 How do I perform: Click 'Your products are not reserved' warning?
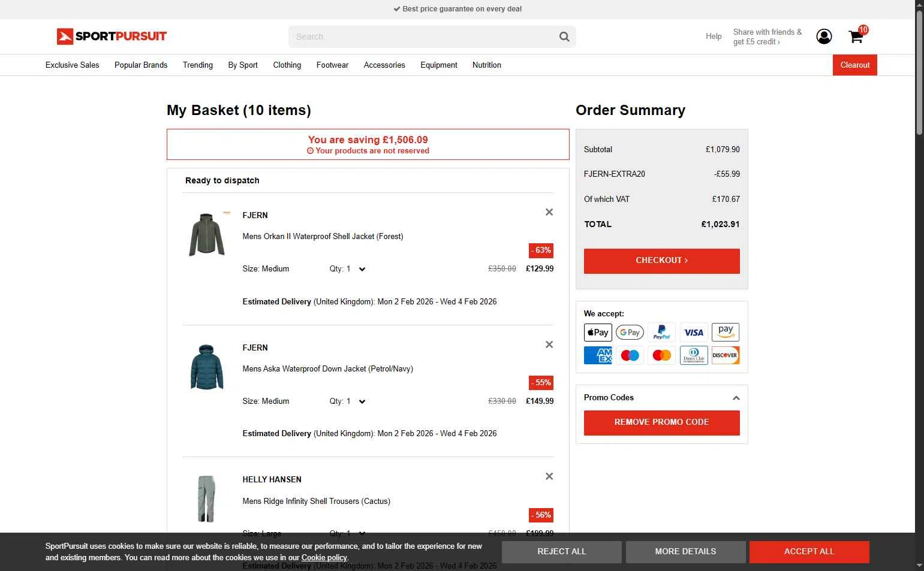(x=368, y=151)
